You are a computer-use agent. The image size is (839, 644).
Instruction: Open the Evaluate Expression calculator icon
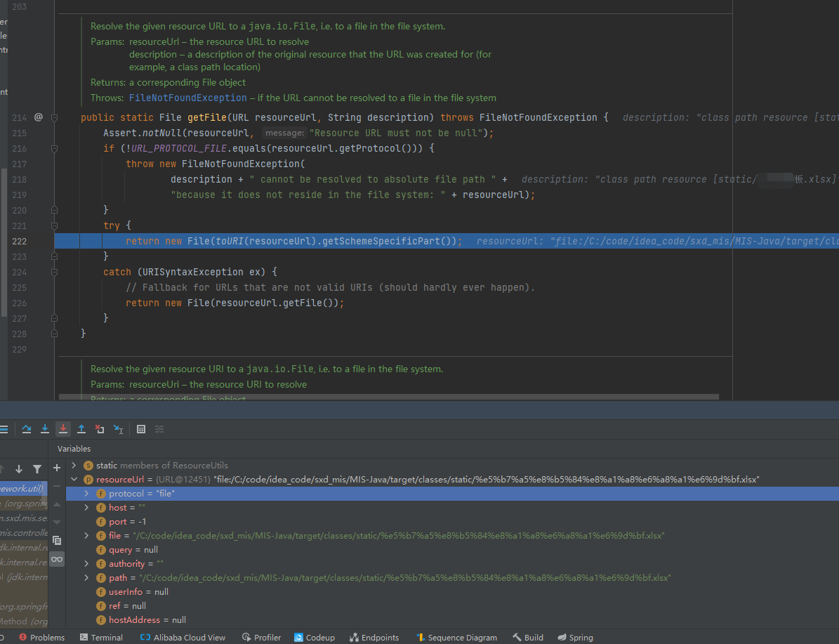coord(141,429)
